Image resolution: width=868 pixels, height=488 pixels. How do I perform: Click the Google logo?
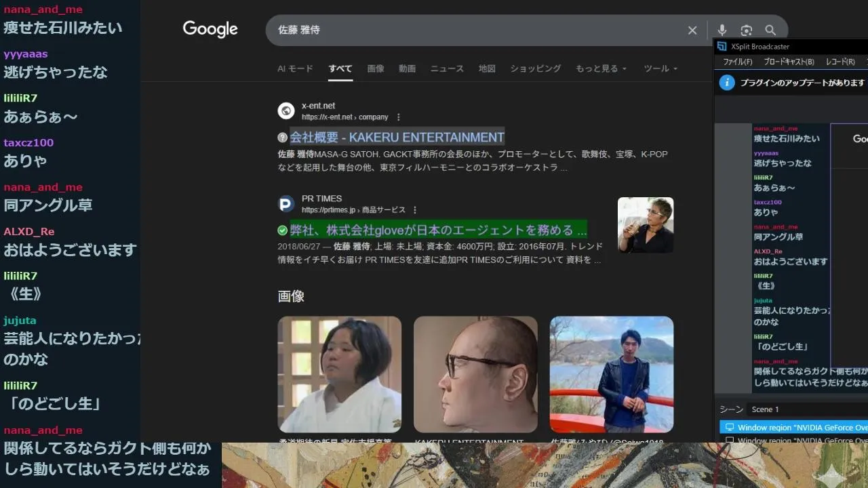click(x=210, y=29)
